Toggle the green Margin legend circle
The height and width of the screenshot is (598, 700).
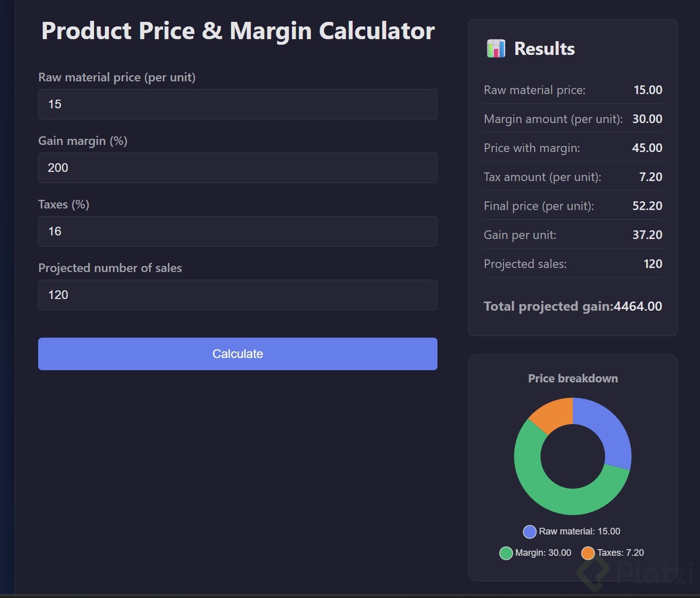point(506,553)
